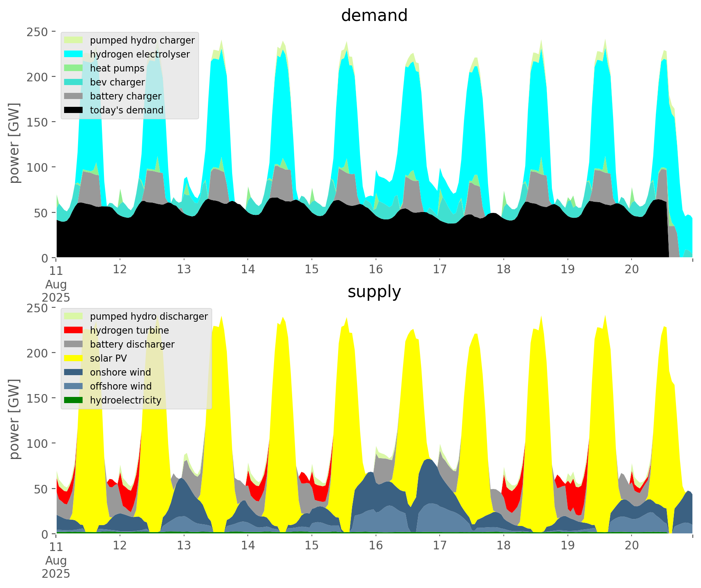
Task: Select date tick 15 on demand chart axis
Action: [x=311, y=270]
